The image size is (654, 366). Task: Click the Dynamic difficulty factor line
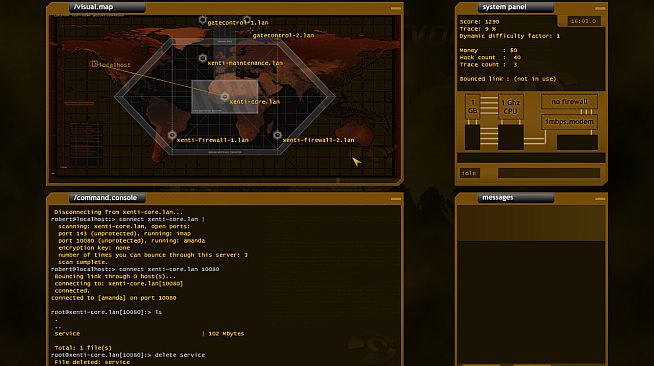[x=510, y=36]
